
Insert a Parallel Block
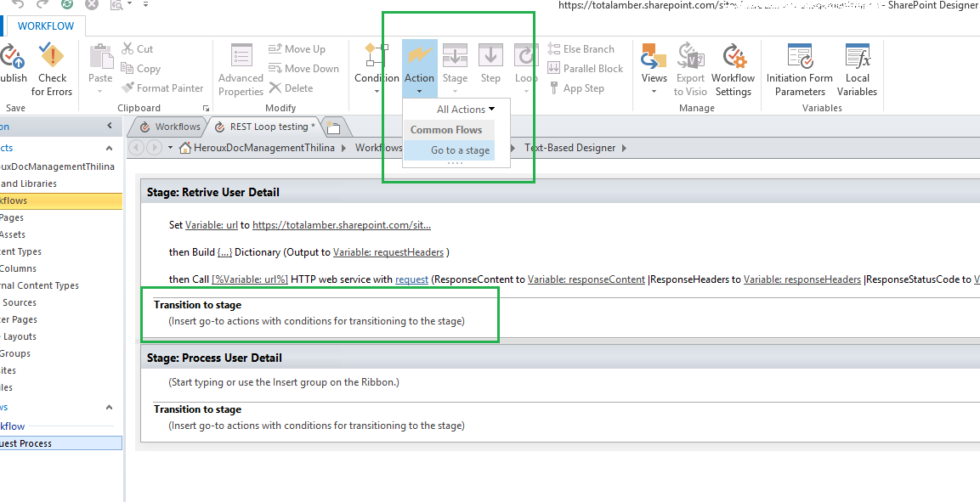click(586, 68)
